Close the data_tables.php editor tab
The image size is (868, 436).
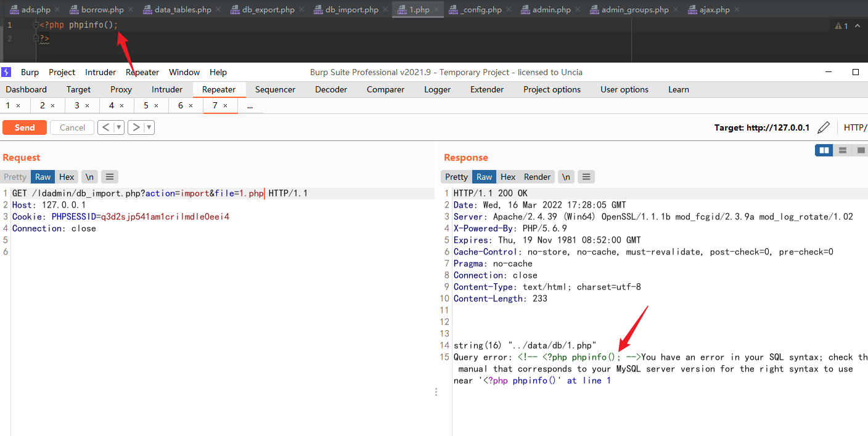(x=218, y=10)
